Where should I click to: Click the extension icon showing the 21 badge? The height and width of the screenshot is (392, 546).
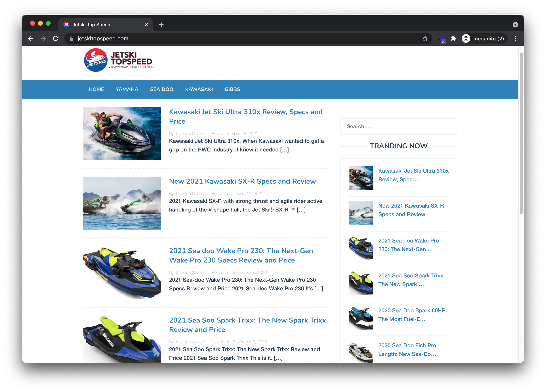[441, 38]
